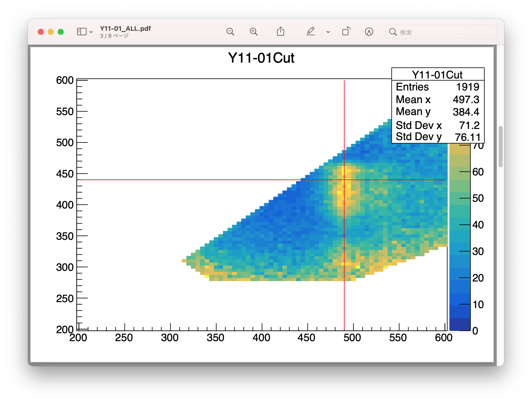Select the Markup pen tool
The width and height of the screenshot is (532, 403).
coord(310,31)
